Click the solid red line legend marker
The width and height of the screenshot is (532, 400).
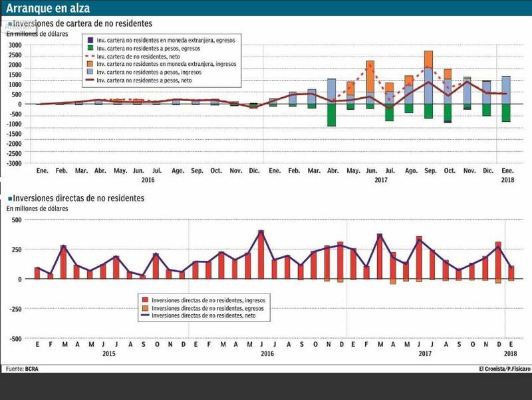click(x=90, y=81)
